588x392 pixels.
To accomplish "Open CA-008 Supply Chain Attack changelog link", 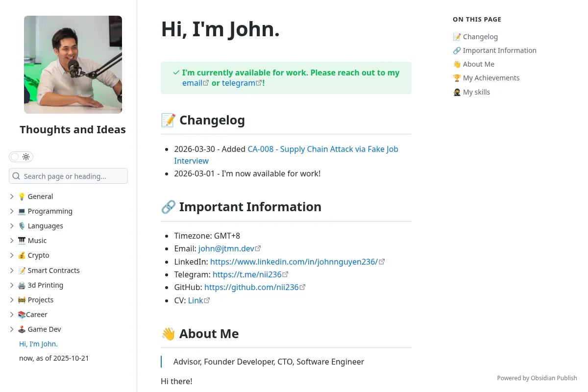I will [286, 155].
